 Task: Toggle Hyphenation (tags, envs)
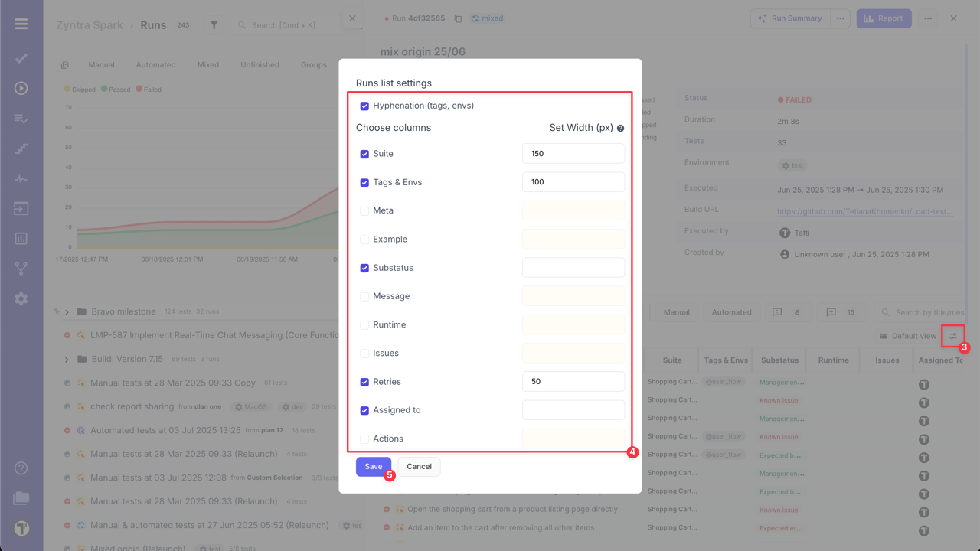pyautogui.click(x=364, y=105)
